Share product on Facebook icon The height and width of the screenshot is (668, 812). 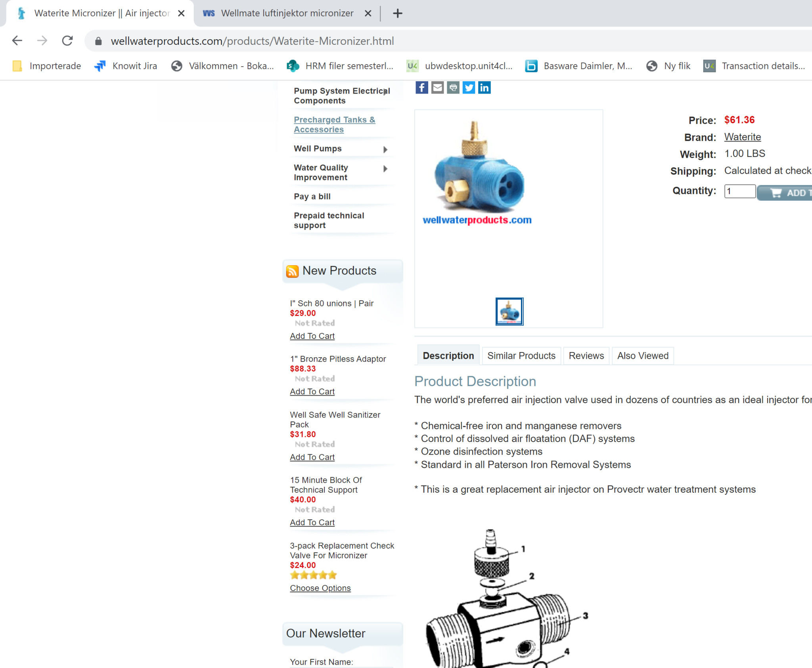(421, 88)
